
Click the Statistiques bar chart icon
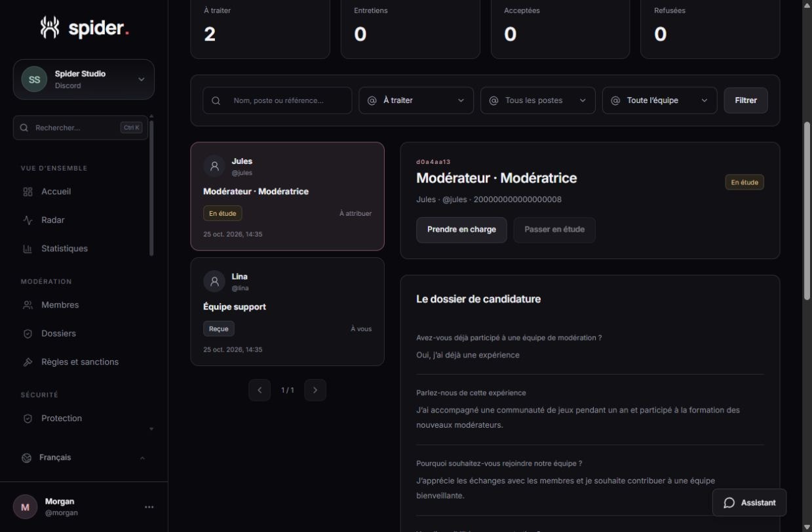28,249
